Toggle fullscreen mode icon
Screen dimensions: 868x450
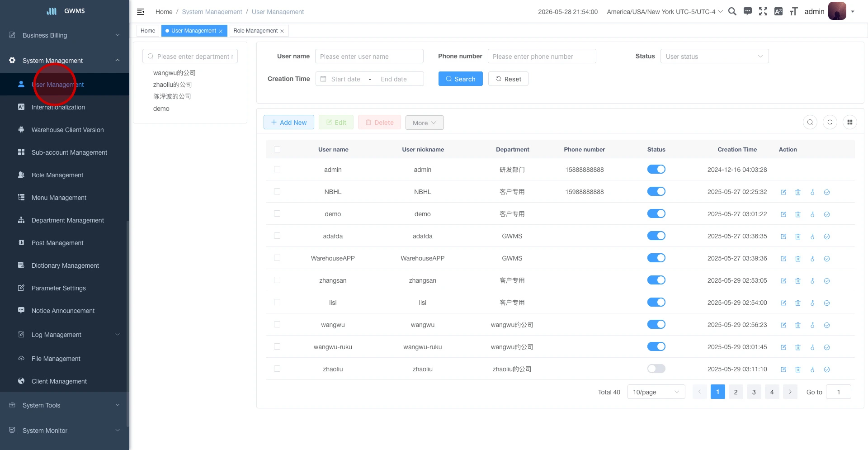tap(763, 11)
